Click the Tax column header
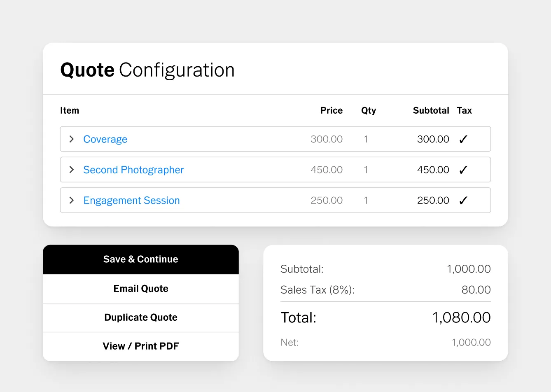The width and height of the screenshot is (551, 392). coord(464,110)
